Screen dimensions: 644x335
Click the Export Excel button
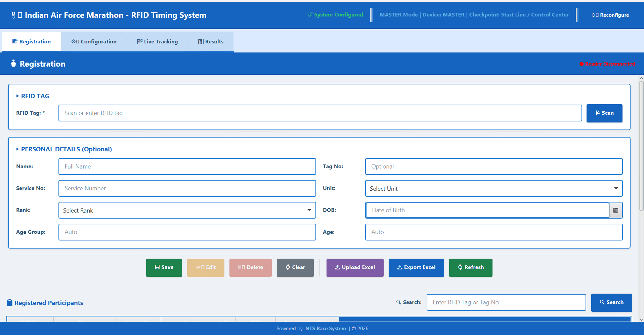click(x=416, y=267)
